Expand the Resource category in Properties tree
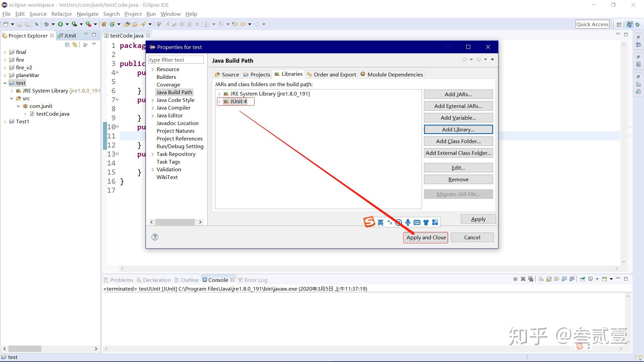The image size is (644, 362). tap(153, 69)
